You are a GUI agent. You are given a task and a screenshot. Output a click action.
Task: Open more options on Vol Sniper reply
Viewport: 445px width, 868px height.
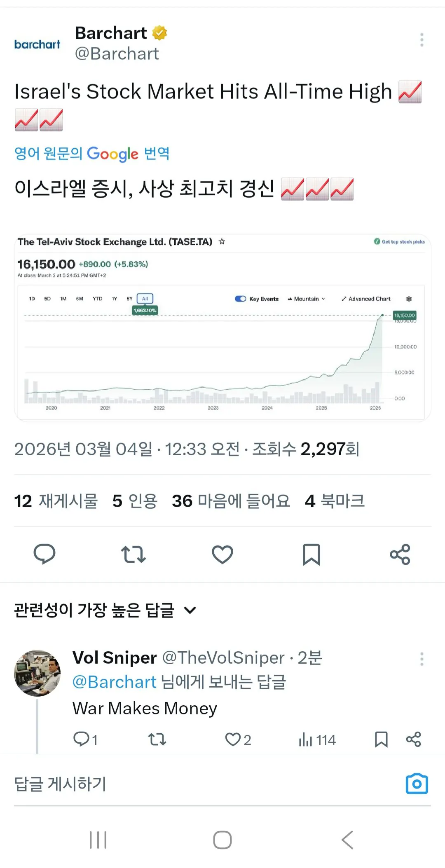tap(422, 659)
